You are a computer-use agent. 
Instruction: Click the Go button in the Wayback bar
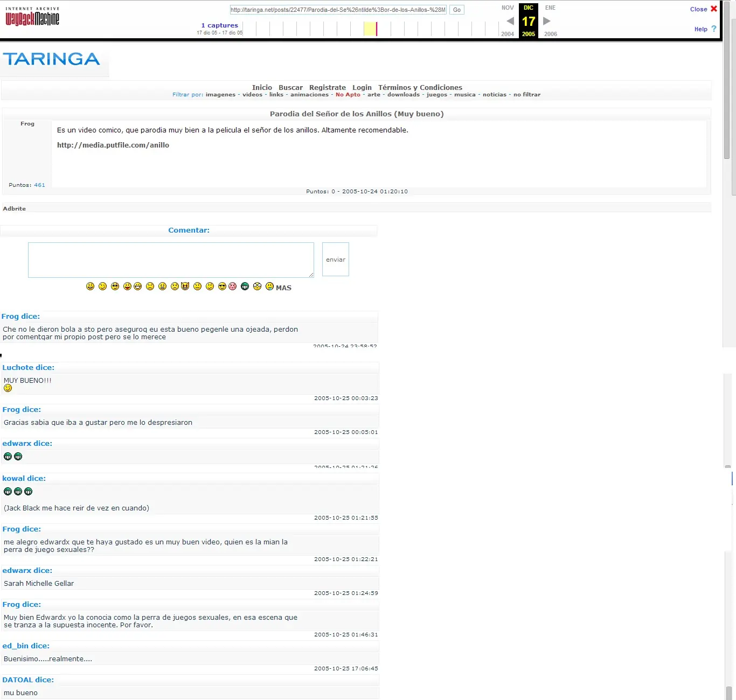tap(456, 10)
